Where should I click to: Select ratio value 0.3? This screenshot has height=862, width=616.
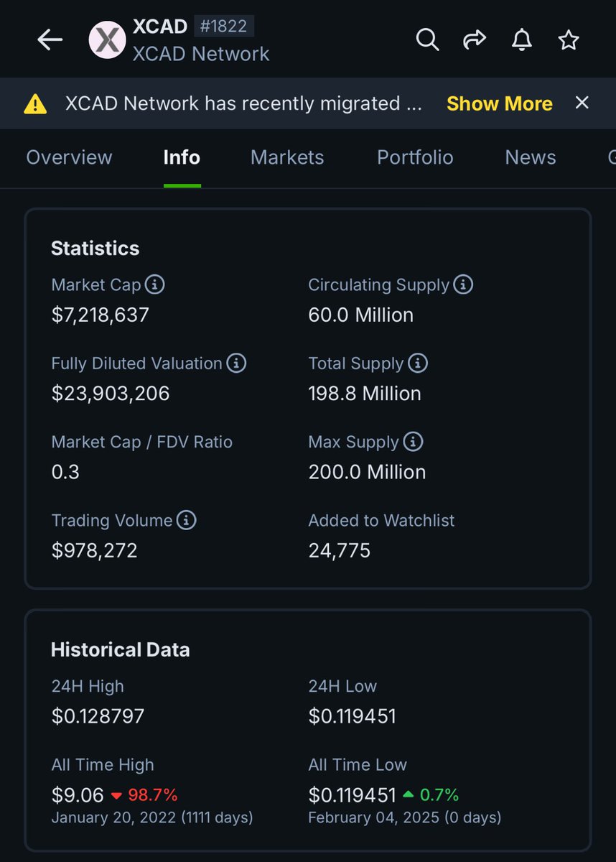(x=65, y=472)
